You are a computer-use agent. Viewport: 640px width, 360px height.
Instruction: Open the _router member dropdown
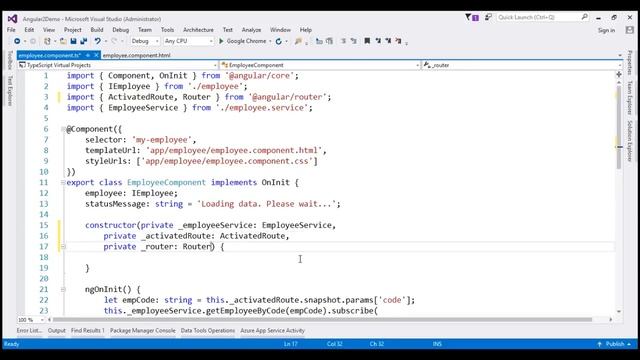(x=522, y=65)
